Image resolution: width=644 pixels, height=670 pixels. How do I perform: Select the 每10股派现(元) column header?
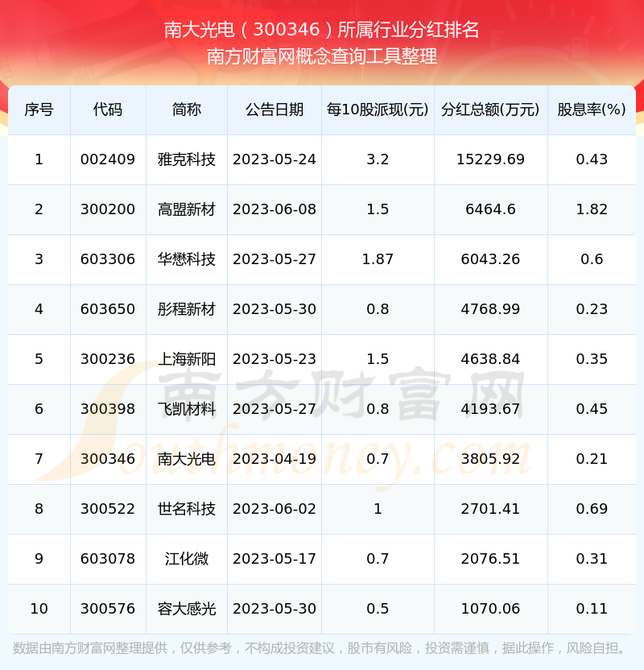378,110
